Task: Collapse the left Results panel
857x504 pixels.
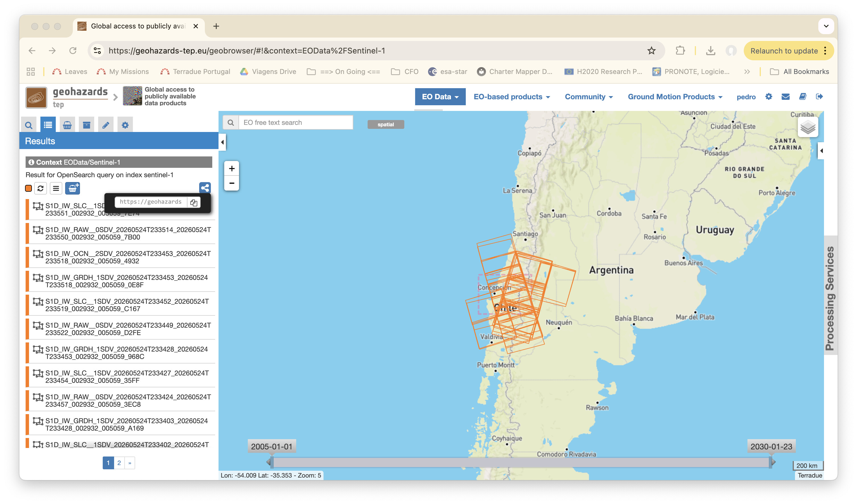Action: point(223,142)
